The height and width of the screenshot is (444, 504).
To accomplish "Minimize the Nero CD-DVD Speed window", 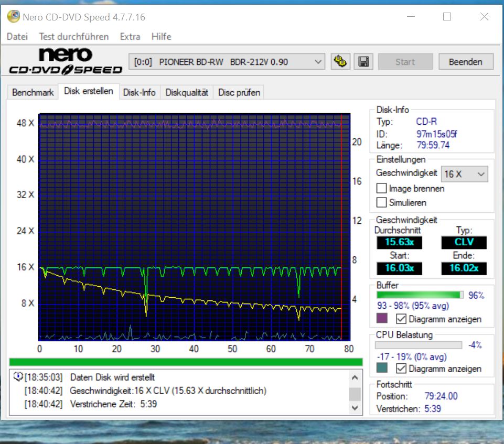I will coord(411,16).
